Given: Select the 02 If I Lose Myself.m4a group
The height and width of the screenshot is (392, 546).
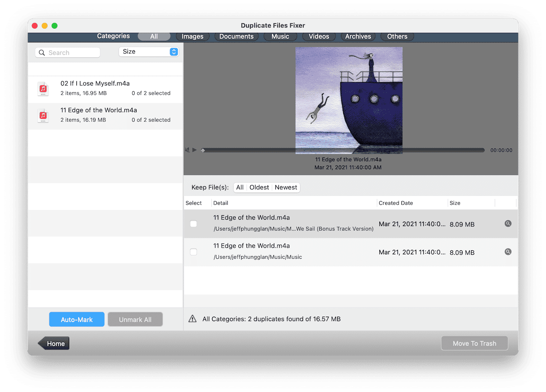Looking at the screenshot, I should (106, 89).
